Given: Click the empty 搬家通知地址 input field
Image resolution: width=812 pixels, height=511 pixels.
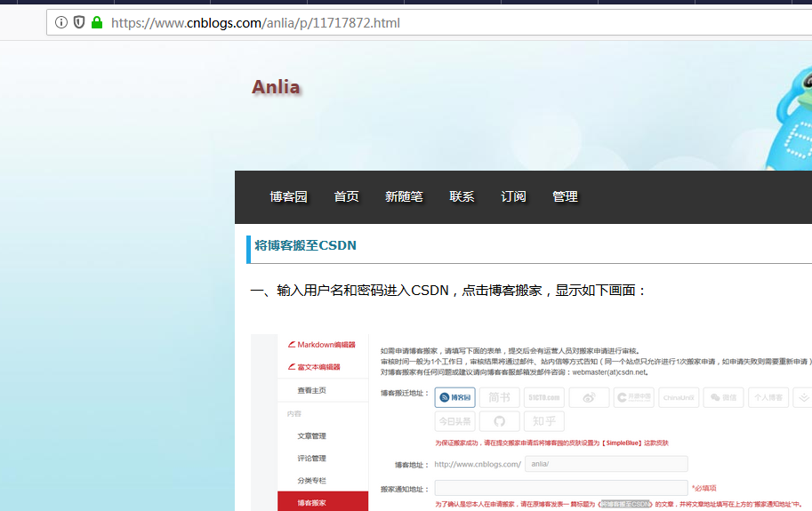Looking at the screenshot, I should click(x=561, y=488).
